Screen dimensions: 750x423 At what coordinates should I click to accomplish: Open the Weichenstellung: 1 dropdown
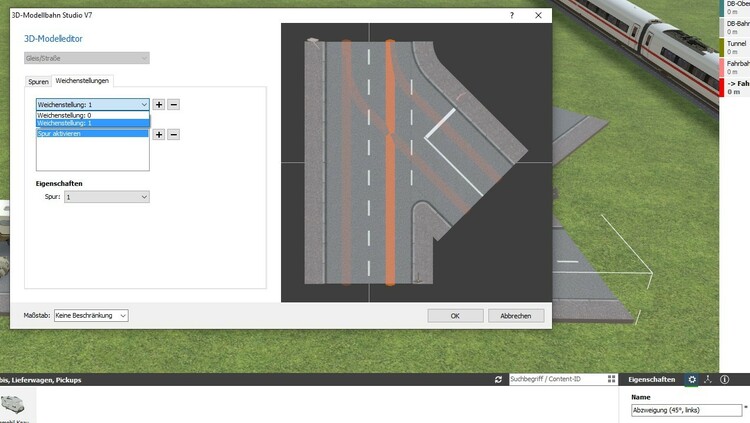[93, 104]
